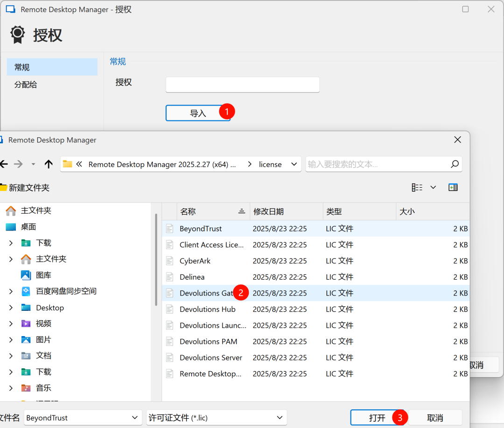Click the 音乐 folder icon
Viewport: 504px width, 428px height.
(26, 388)
